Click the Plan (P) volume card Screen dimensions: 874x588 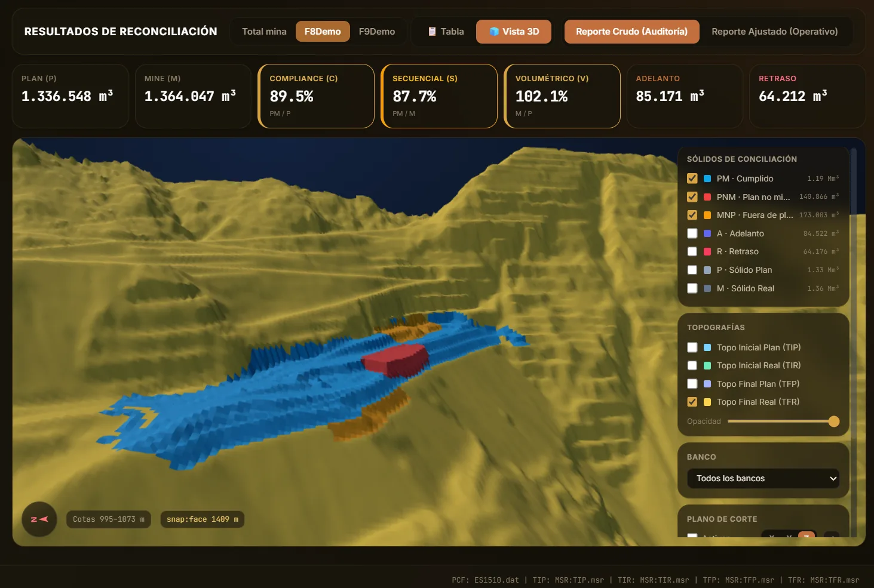[70, 96]
